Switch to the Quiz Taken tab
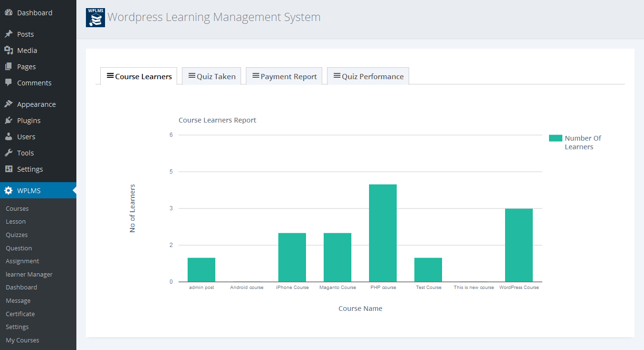This screenshot has width=644, height=350. pos(211,76)
